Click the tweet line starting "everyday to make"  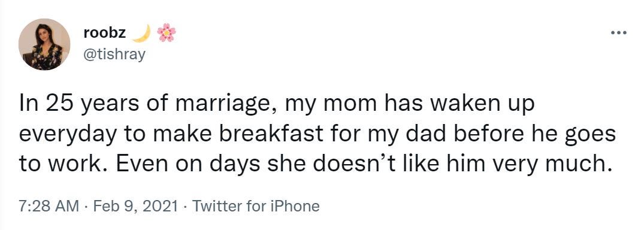[318, 135]
